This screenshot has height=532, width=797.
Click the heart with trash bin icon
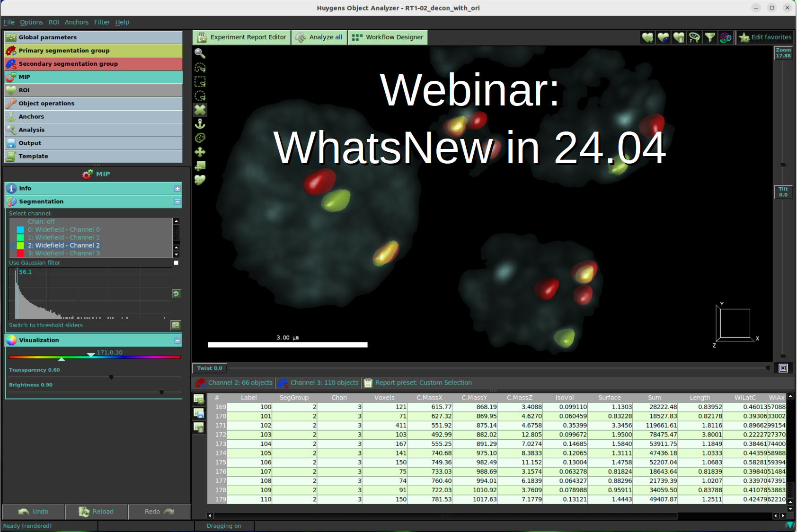tap(679, 37)
